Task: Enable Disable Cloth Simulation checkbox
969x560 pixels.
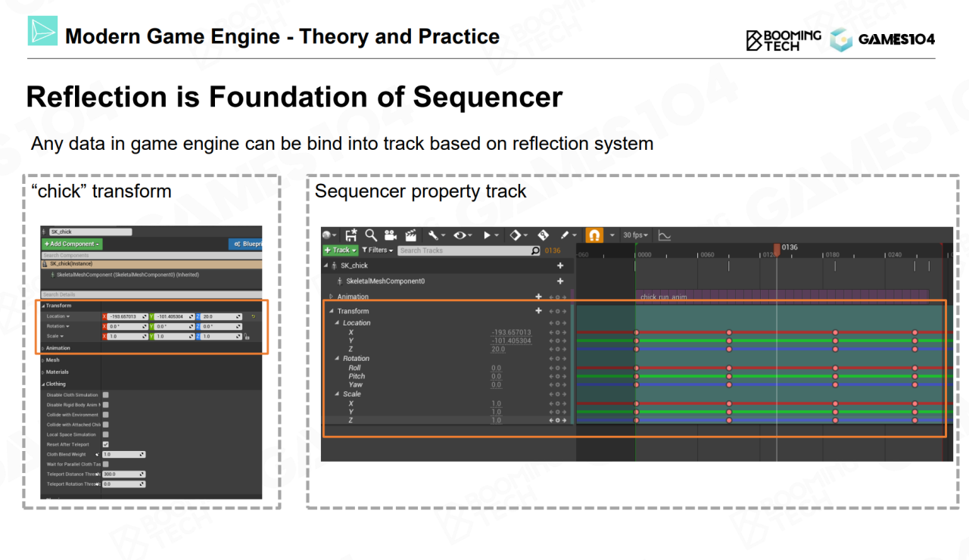Action: tap(106, 395)
